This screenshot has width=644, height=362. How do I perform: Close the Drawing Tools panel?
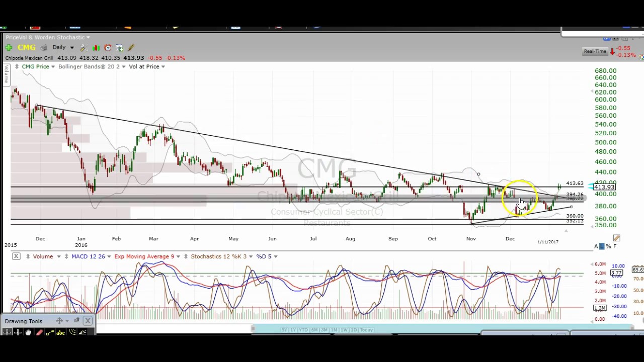point(88,321)
